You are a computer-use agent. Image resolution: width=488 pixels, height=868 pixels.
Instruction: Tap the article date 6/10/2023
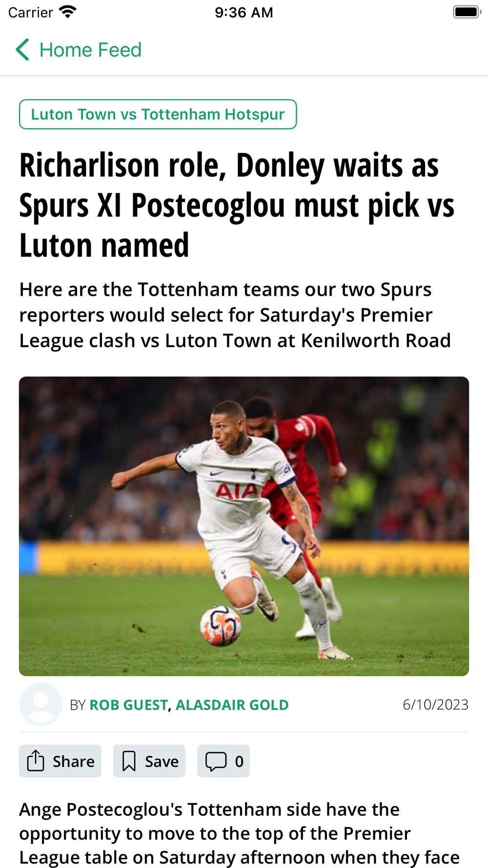(435, 704)
